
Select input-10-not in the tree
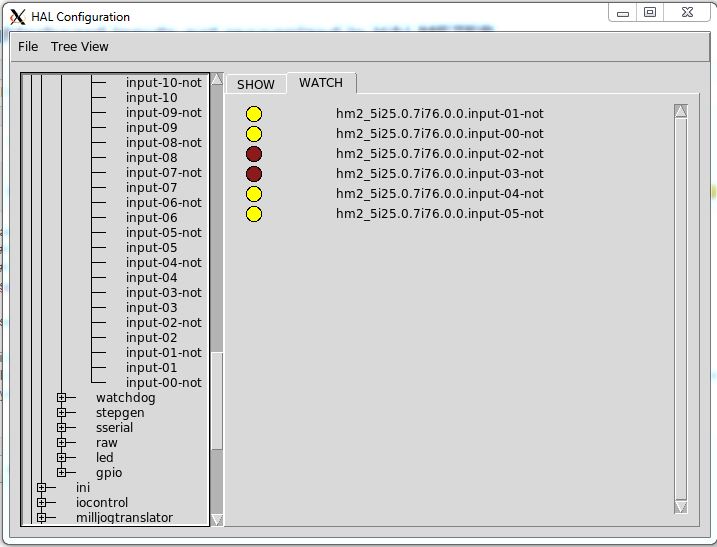(164, 83)
